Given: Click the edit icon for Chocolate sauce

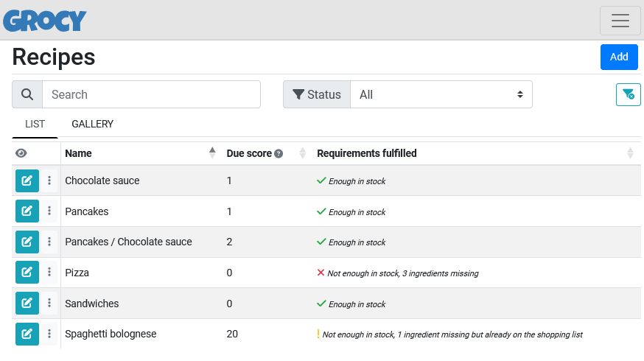Looking at the screenshot, I should pos(27,180).
